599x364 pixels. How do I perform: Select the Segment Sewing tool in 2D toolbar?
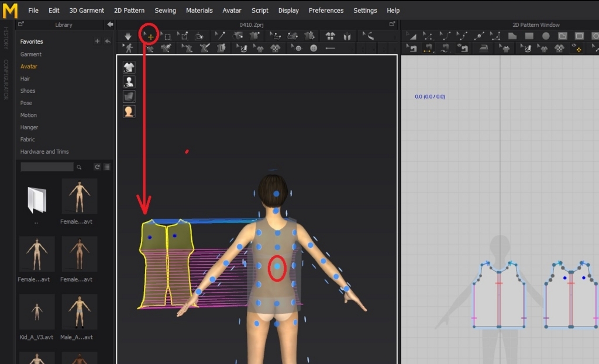coord(428,48)
